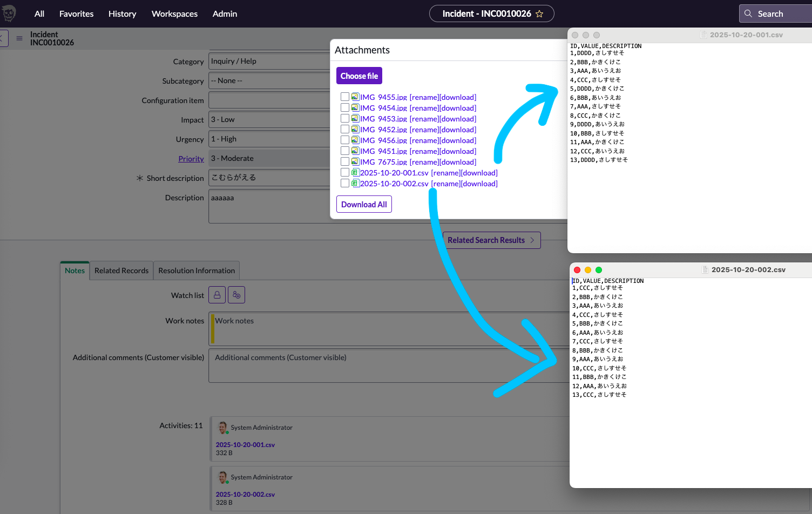The image size is (812, 514).
Task: Check the box for IMG 9453.jpg
Action: coord(345,118)
